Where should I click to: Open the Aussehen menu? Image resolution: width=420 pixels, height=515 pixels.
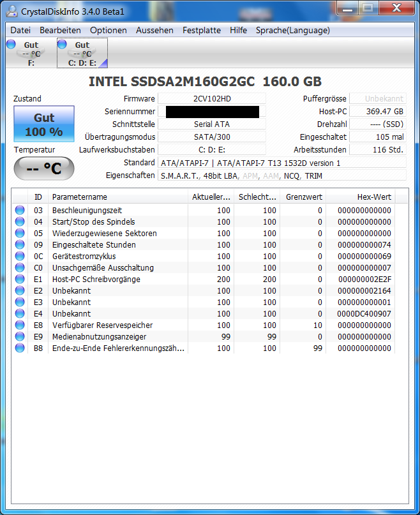click(x=155, y=30)
